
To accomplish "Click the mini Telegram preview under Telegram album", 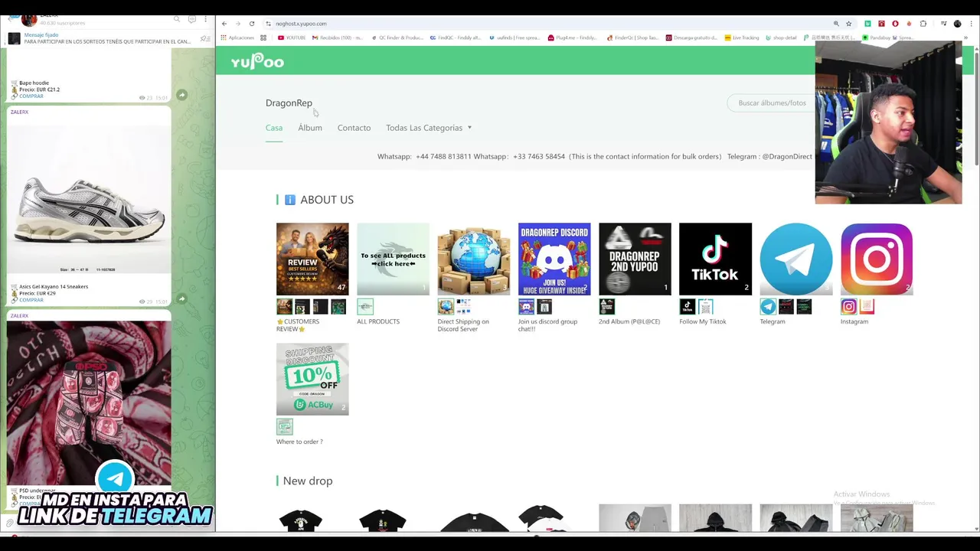I will pyautogui.click(x=768, y=307).
